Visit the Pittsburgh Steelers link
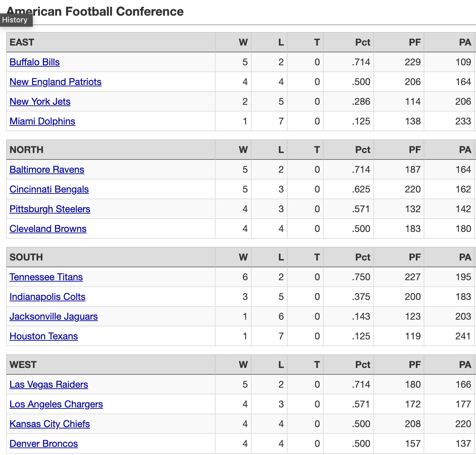Viewport: 476px width, 455px height. coord(50,209)
